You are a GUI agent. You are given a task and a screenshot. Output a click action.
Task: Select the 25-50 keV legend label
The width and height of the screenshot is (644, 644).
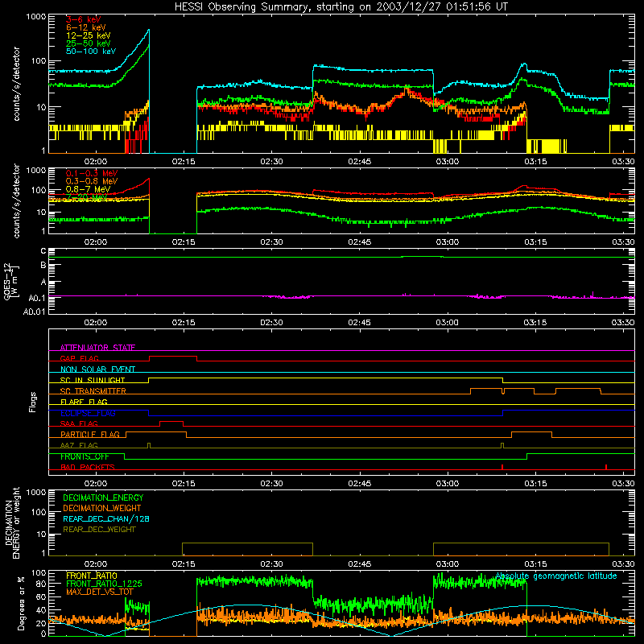[89, 43]
